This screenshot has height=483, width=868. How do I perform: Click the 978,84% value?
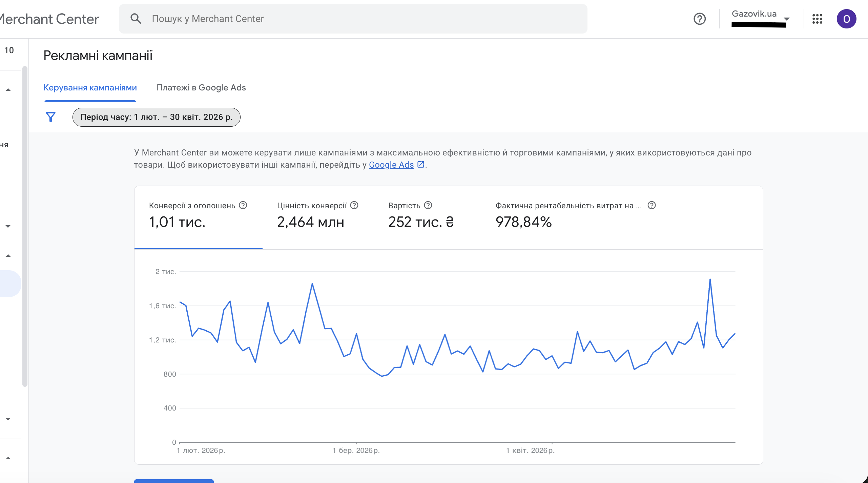[x=523, y=222]
